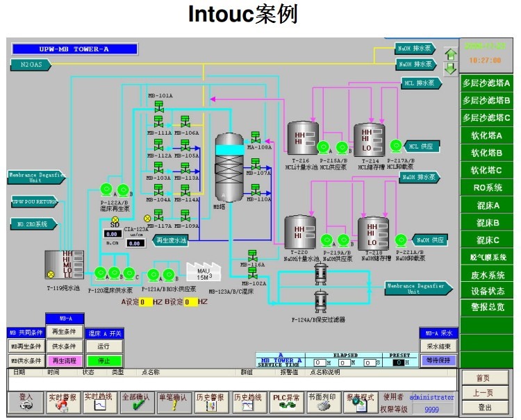The height and width of the screenshot is (420, 521).
Task: Open 报表程式 report program
Action: tap(360, 403)
